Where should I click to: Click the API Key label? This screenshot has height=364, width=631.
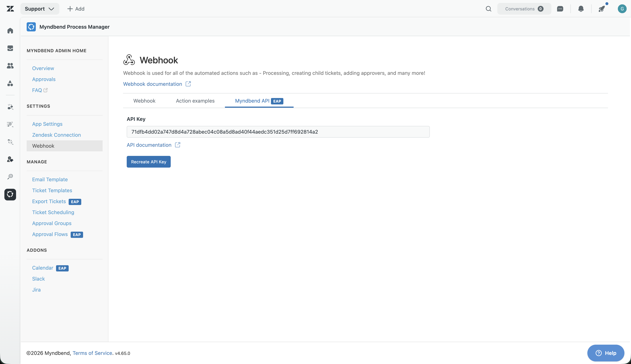[136, 119]
